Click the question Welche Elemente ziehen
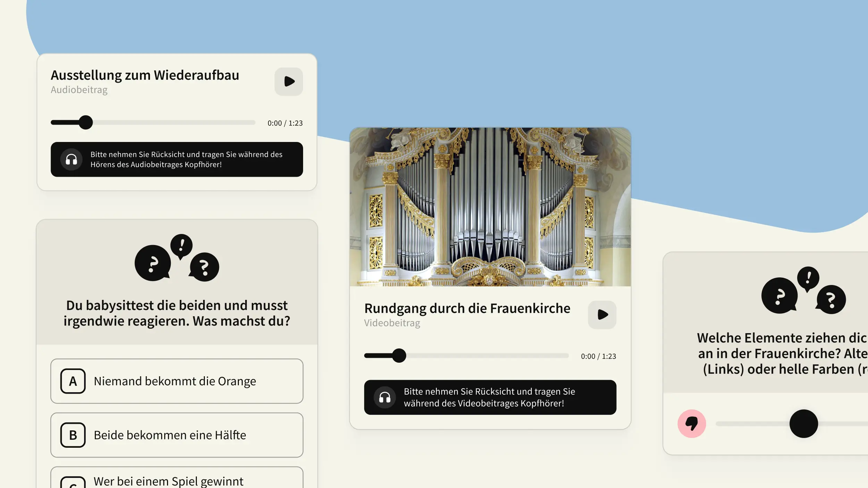This screenshot has height=488, width=868. pyautogui.click(x=783, y=353)
